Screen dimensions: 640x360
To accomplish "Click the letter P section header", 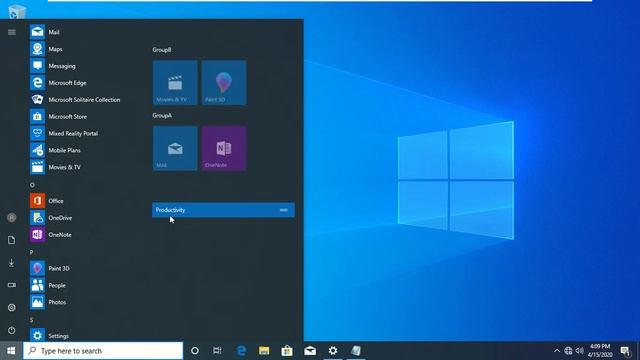I will coord(31,252).
